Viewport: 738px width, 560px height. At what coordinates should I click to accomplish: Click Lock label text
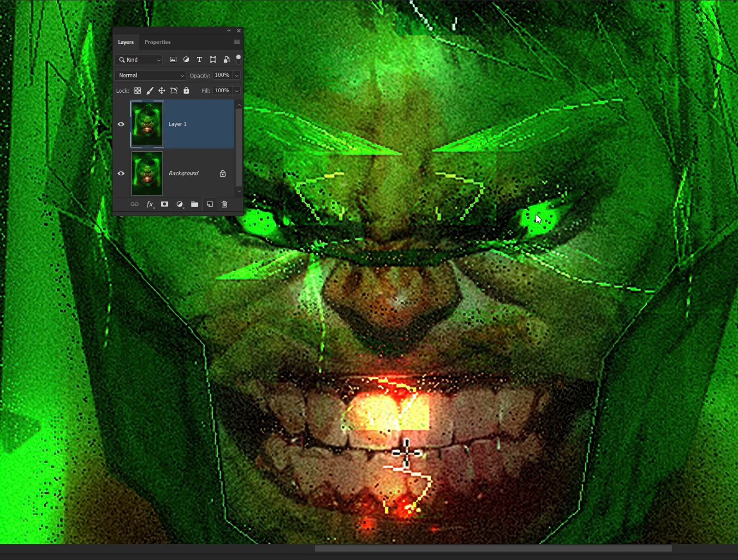pyautogui.click(x=122, y=91)
